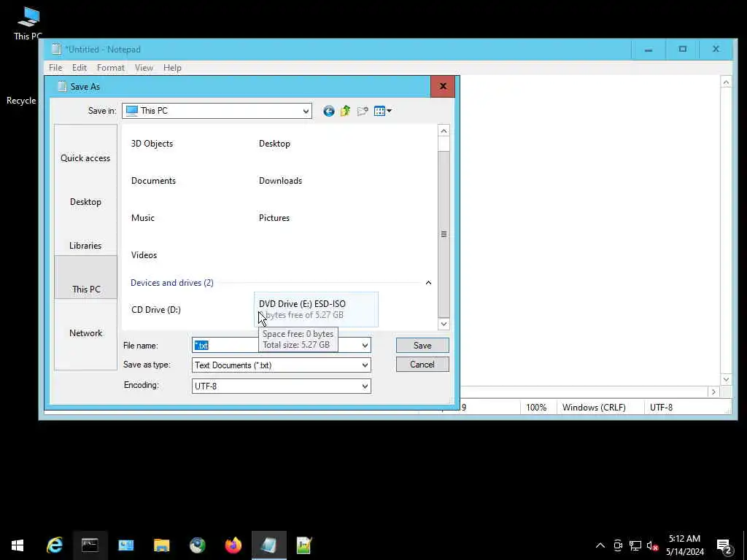Launch Firefox from taskbar
Image resolution: width=747 pixels, height=560 pixels.
pos(233,545)
